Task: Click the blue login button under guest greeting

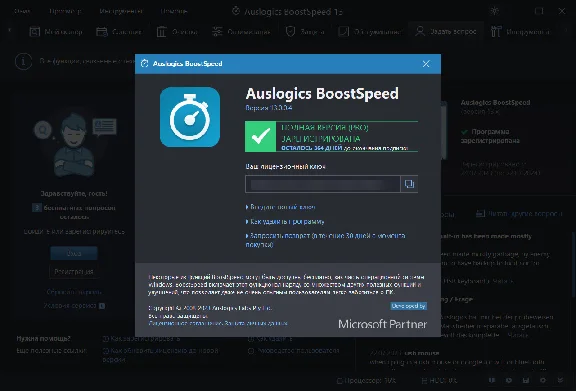Action: coord(74,253)
